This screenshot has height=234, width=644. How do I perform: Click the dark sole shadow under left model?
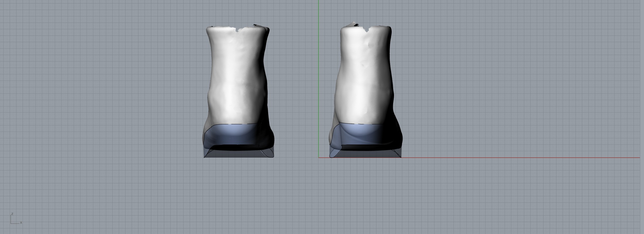237,148
